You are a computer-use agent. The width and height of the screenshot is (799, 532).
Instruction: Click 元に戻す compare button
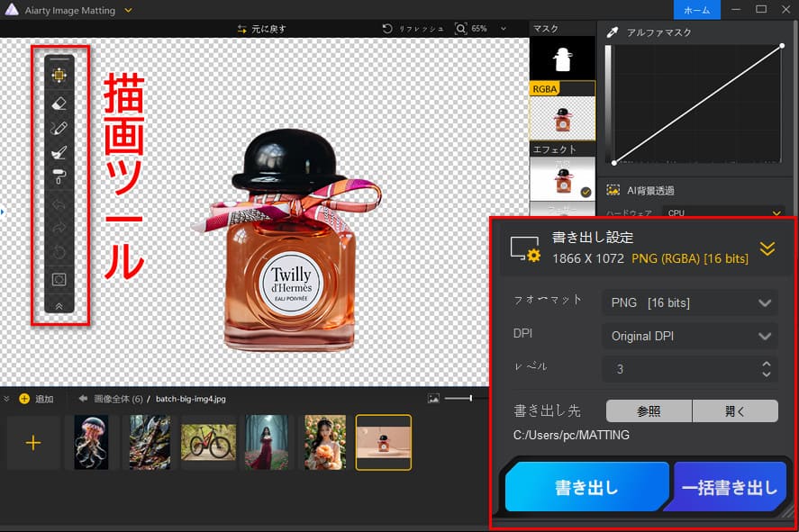261,29
